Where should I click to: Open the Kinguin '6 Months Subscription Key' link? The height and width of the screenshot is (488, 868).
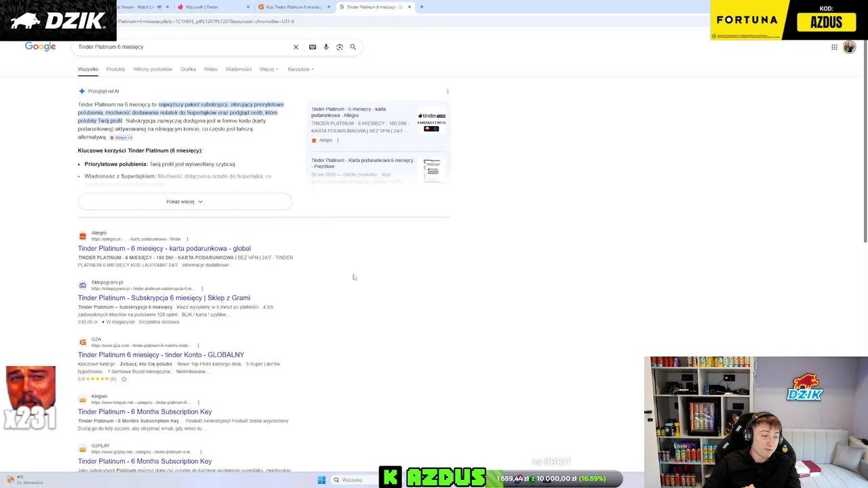144,412
